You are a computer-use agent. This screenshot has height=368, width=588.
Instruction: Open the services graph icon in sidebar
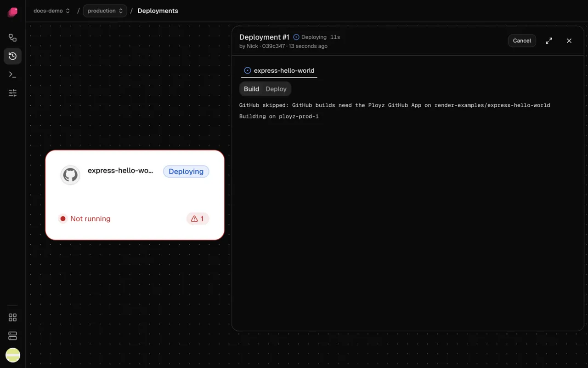(x=13, y=38)
